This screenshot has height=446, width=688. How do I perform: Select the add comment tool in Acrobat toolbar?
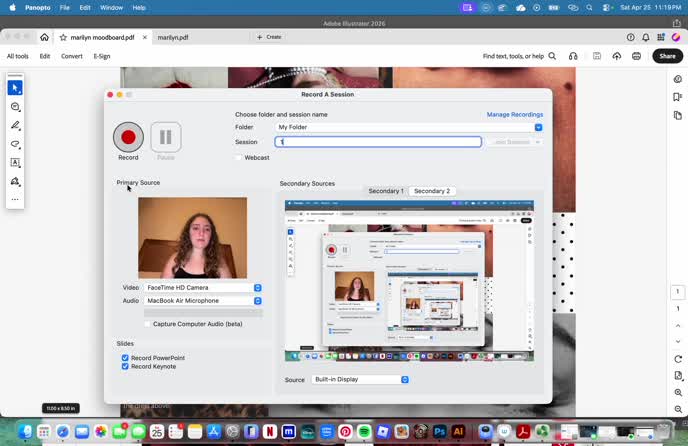[x=15, y=107]
